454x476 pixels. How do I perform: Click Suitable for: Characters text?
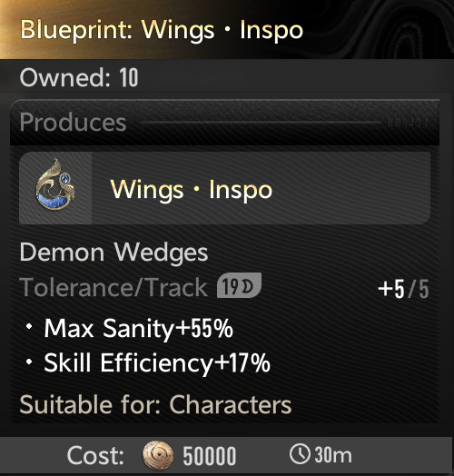pos(155,404)
